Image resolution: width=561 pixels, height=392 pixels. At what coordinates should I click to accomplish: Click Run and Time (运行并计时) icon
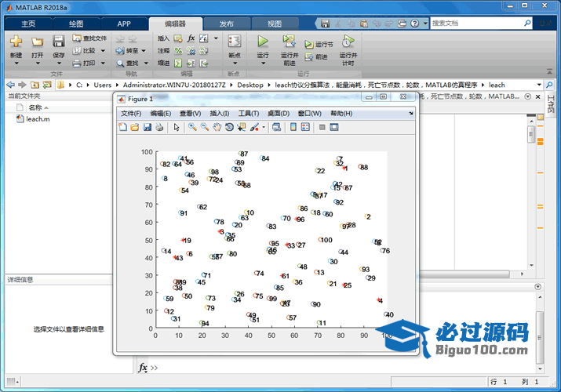coord(348,41)
